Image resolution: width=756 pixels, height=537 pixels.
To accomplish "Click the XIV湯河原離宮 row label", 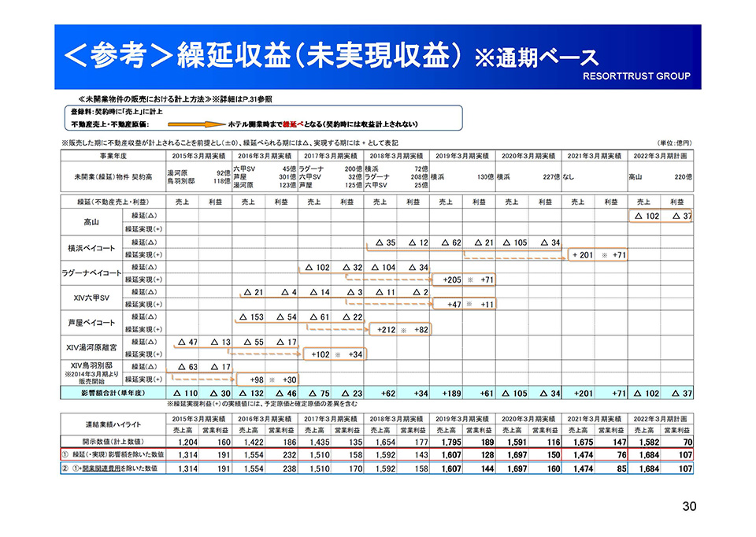I will tap(91, 347).
